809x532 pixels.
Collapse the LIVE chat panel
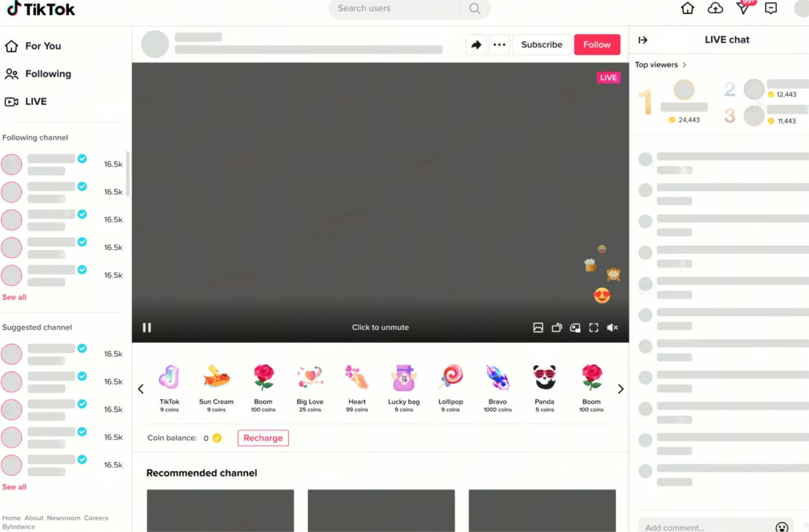tap(642, 40)
